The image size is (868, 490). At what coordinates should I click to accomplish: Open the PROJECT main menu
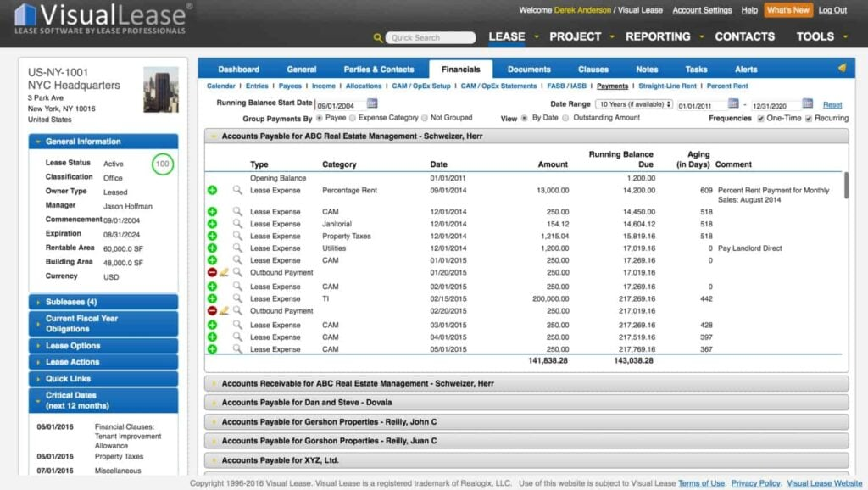(x=576, y=36)
